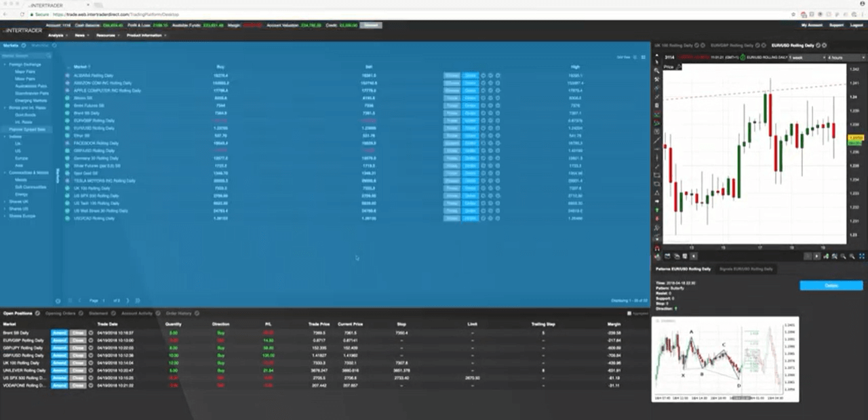
Task: Pick the diagonal trend line drawing tool
Action: click(656, 140)
